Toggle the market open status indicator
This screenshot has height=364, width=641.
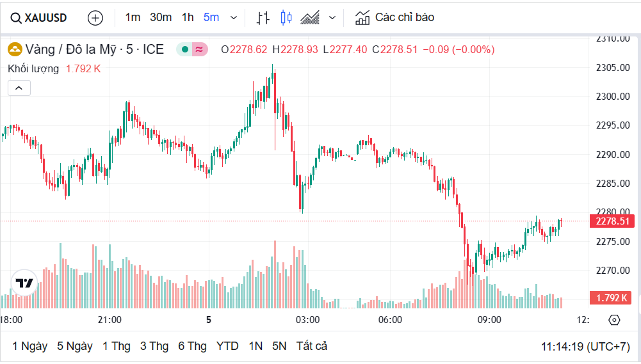[x=184, y=49]
